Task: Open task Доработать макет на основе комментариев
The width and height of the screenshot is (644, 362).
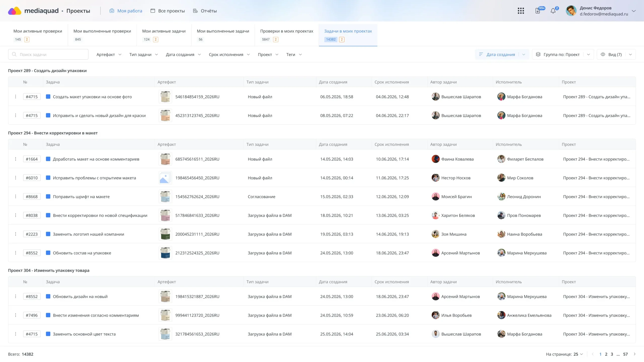Action: [96, 159]
